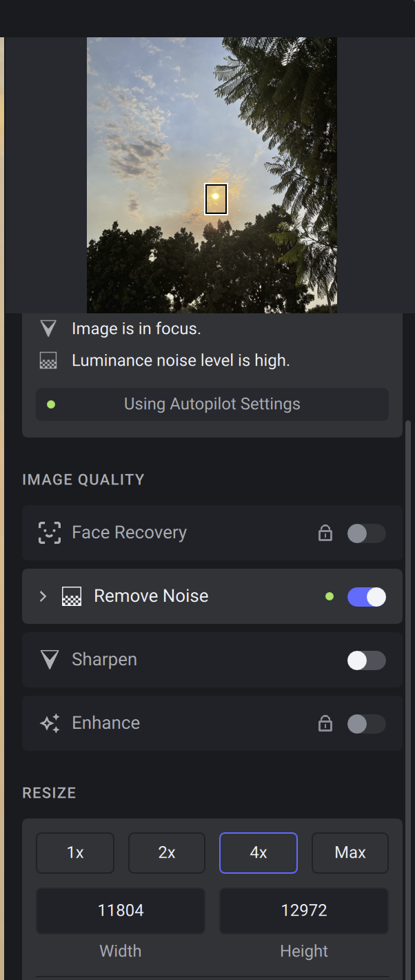Click the lock icon beside Face Recovery
Screen dimensions: 415x980
(325, 533)
